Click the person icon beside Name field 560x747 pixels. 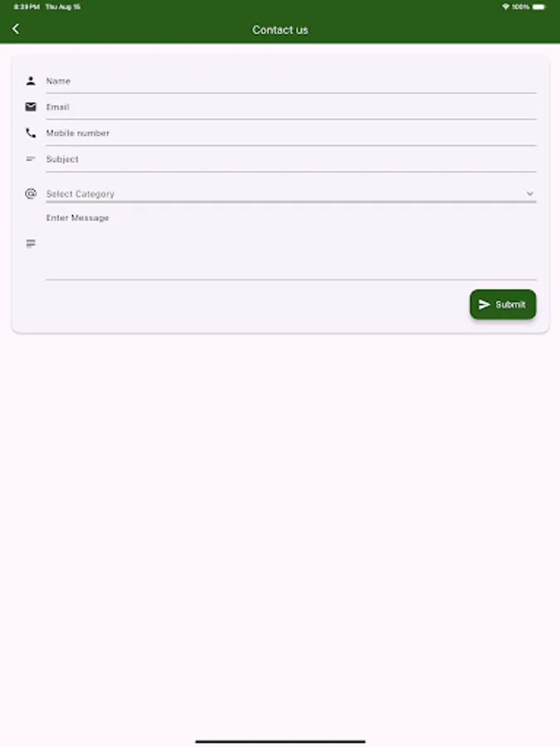31,80
